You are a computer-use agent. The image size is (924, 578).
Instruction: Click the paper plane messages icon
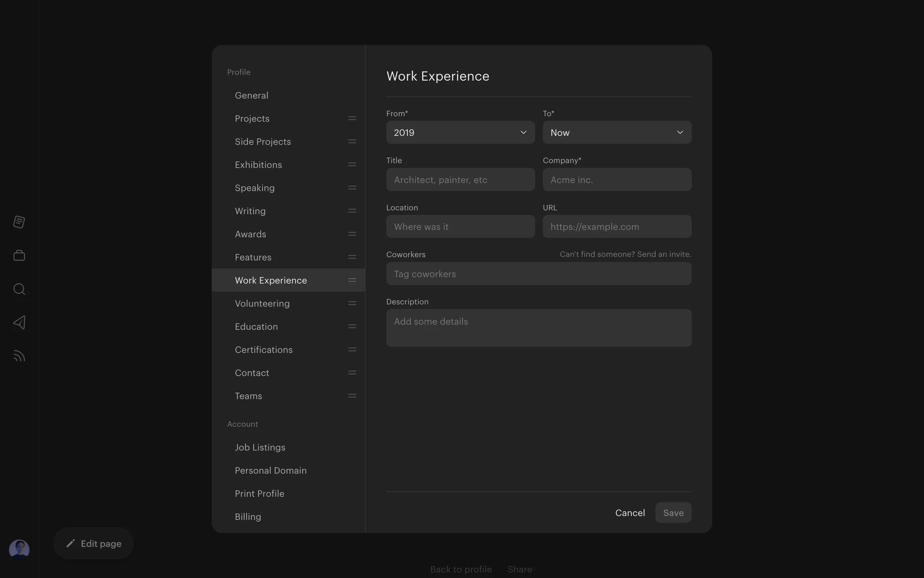coord(19,322)
